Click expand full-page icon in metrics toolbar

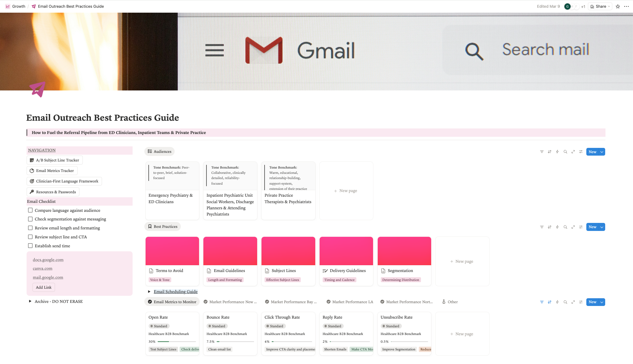coord(573,302)
